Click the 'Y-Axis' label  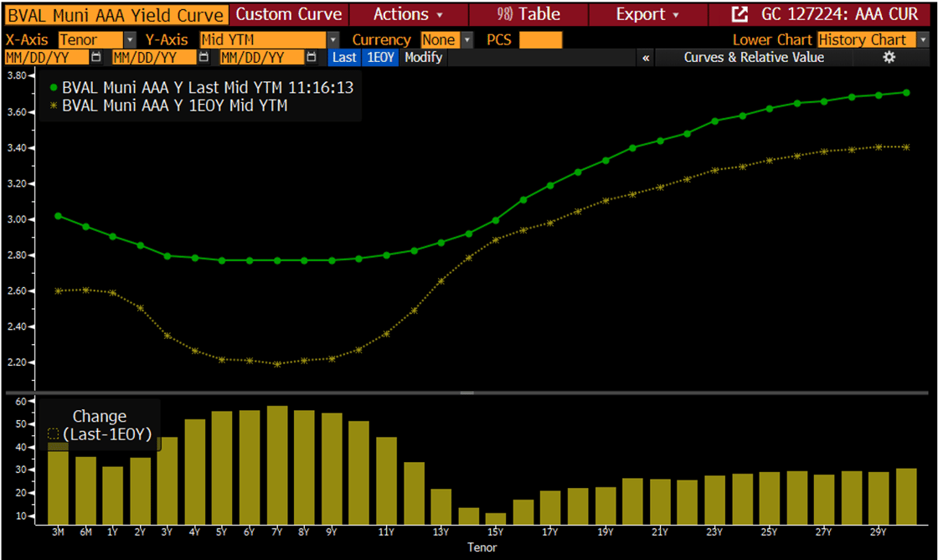tap(167, 40)
